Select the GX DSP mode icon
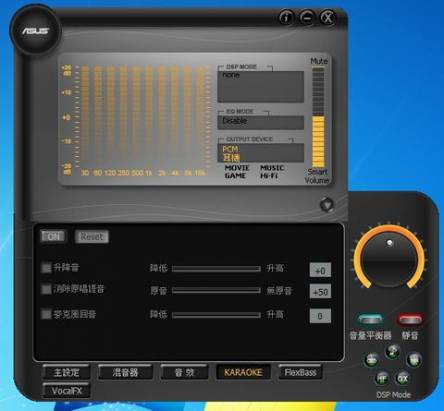This screenshot has height=411, width=444. click(x=403, y=378)
